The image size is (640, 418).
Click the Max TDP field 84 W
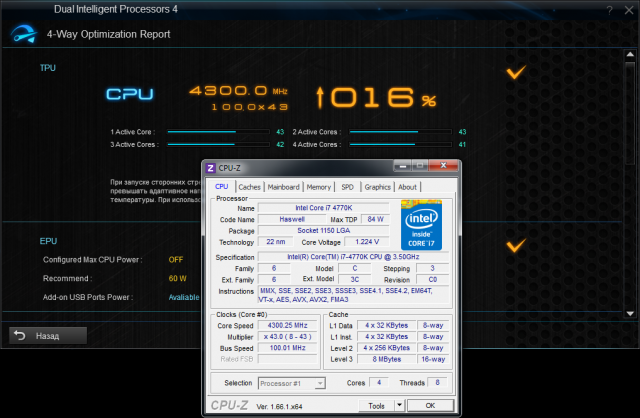[375, 219]
